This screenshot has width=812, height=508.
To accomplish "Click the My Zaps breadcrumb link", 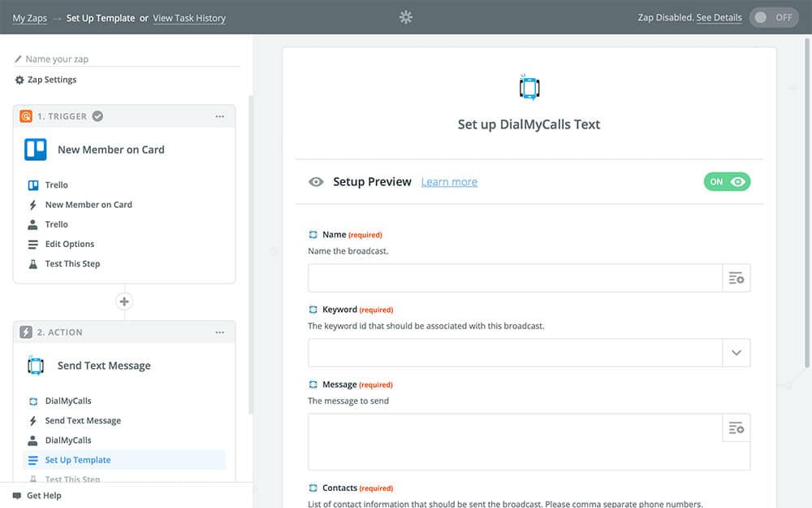I will (x=30, y=18).
